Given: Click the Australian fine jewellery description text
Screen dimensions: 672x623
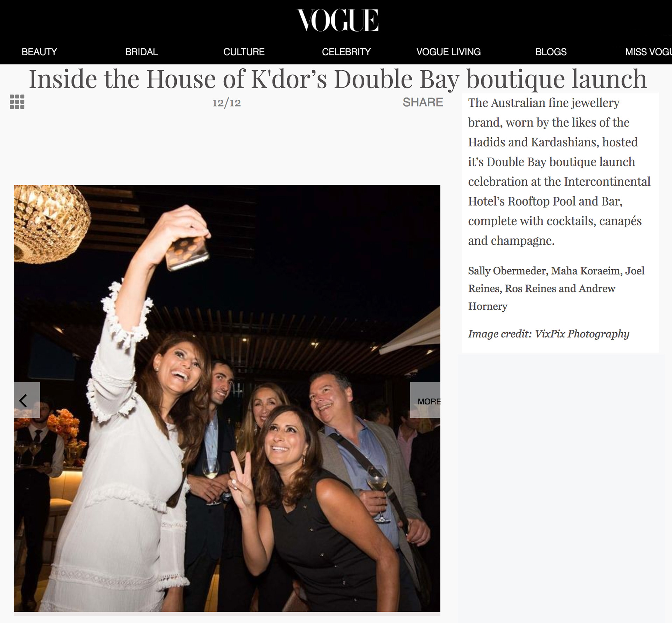Looking at the screenshot, I should pos(559,172).
